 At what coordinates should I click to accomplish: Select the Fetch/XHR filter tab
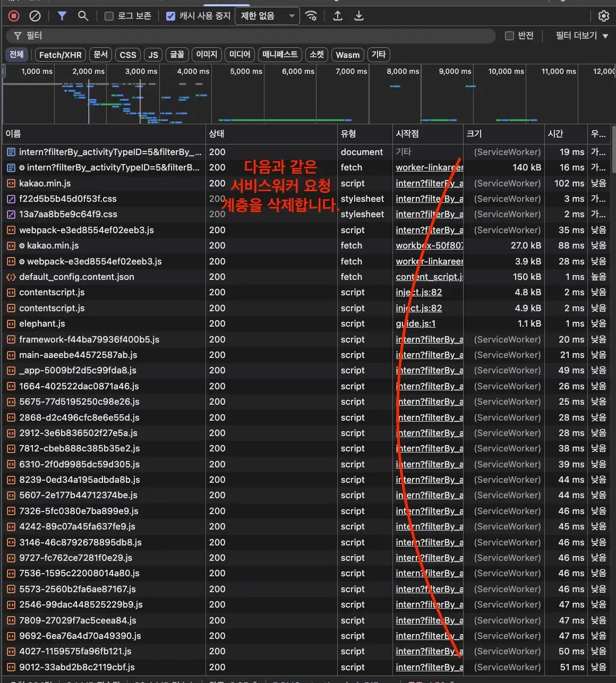pyautogui.click(x=60, y=55)
